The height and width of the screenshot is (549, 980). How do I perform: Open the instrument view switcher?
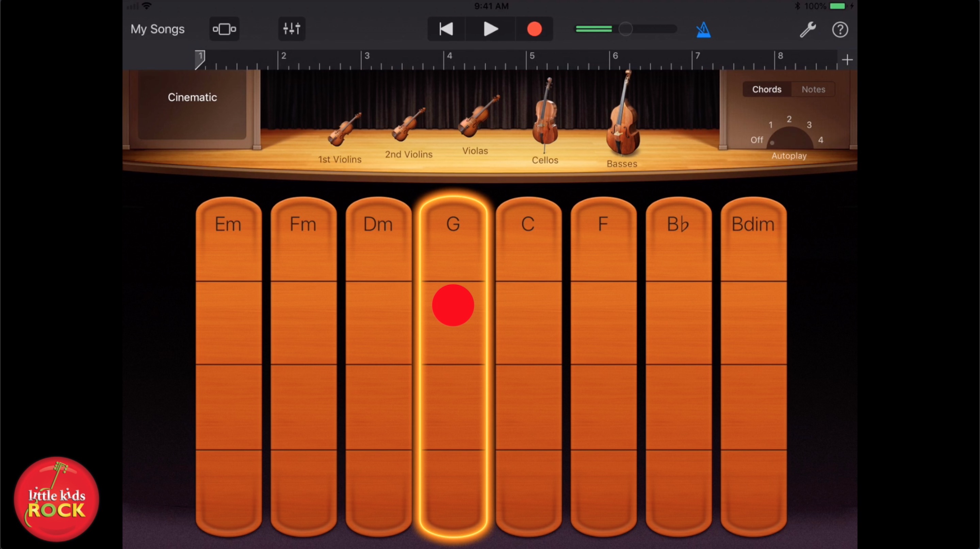[224, 29]
